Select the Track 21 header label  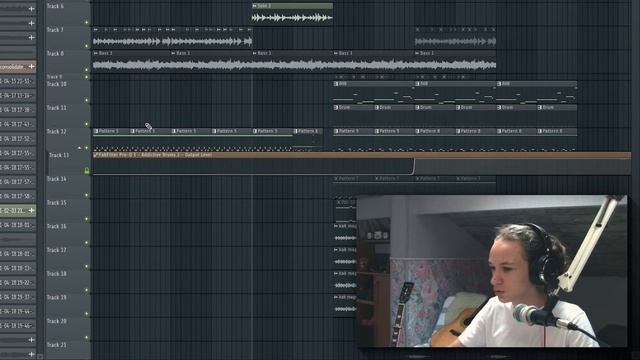click(x=56, y=345)
